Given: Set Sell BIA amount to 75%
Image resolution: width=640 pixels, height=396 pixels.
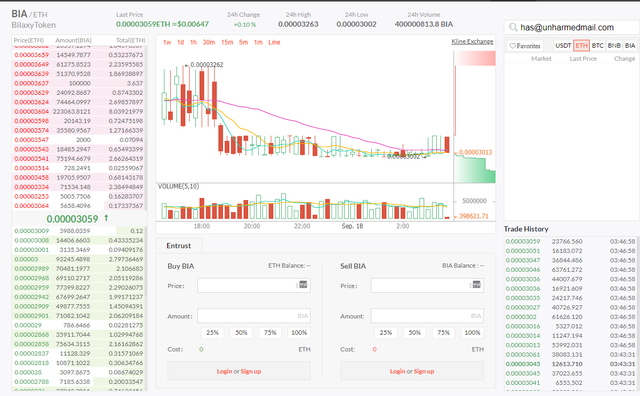Looking at the screenshot, I should point(444,333).
